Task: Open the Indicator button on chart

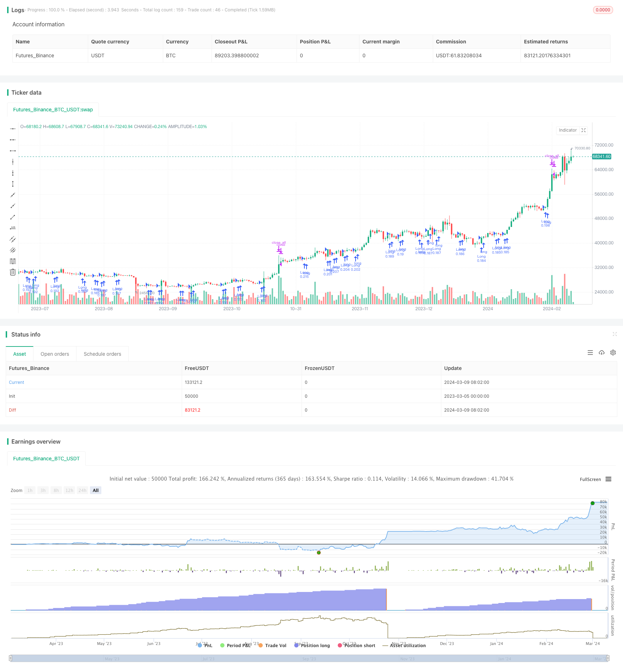Action: pos(568,130)
